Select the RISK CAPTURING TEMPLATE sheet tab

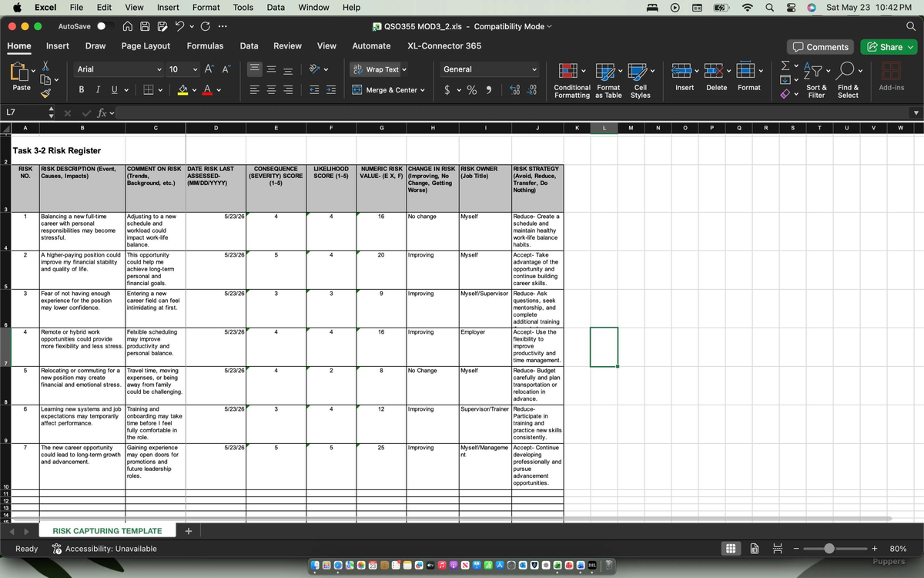[107, 531]
